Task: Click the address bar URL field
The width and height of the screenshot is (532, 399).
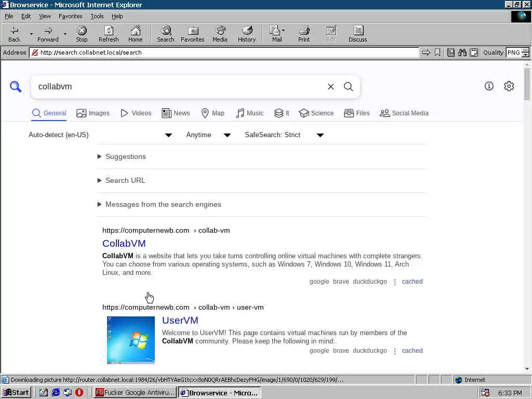Action: pos(224,52)
